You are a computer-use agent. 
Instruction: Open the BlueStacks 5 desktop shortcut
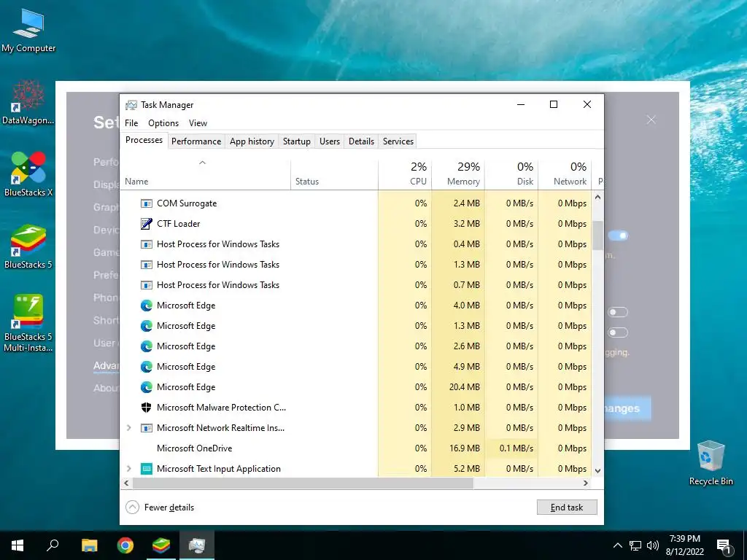pos(28,246)
